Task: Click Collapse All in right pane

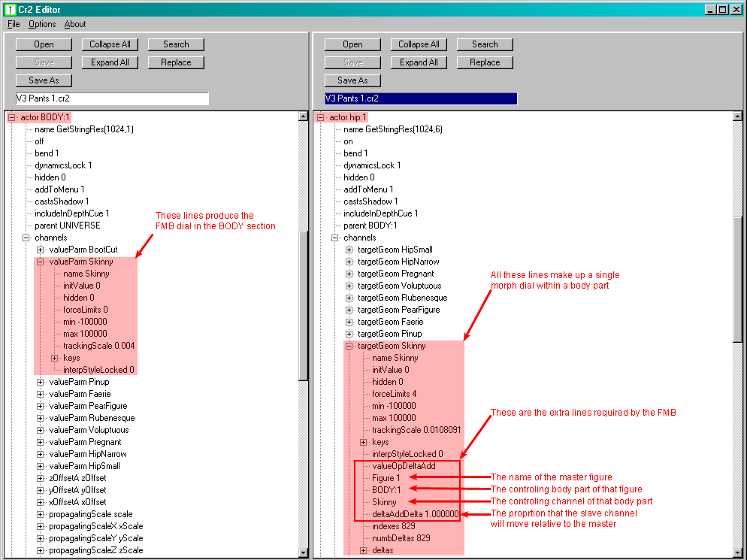Action: [419, 44]
